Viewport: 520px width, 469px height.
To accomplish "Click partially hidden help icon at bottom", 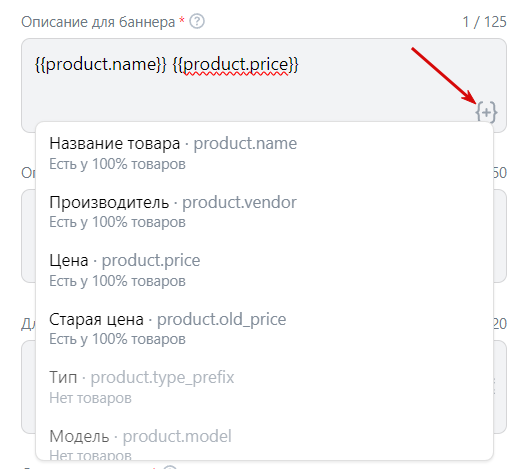I will [x=170, y=467].
